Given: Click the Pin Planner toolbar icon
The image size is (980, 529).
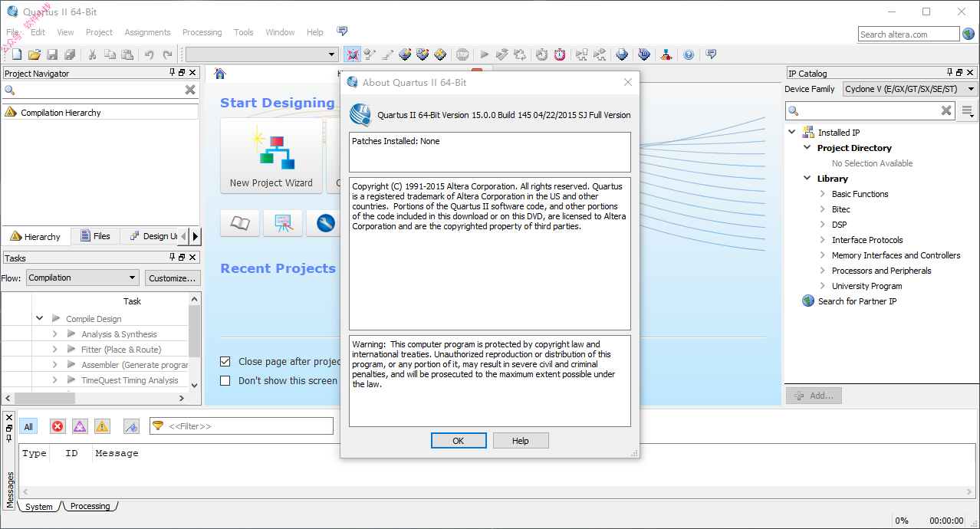Looking at the screenshot, I should pyautogui.click(x=423, y=54).
